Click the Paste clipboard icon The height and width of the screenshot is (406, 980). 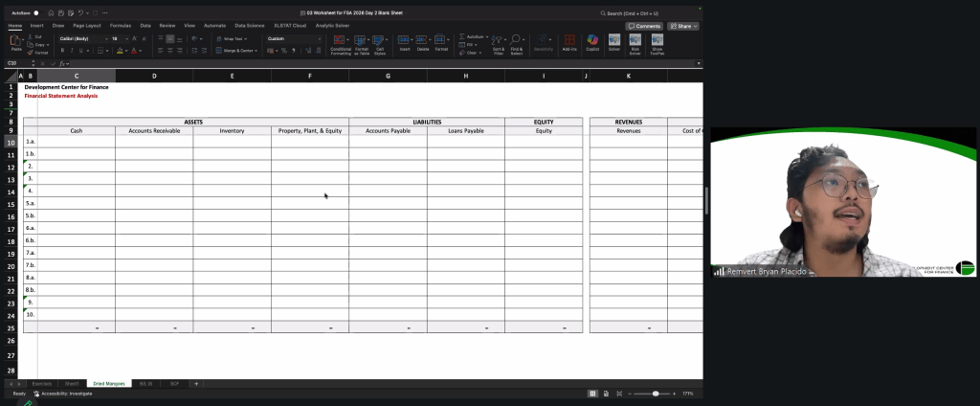15,40
